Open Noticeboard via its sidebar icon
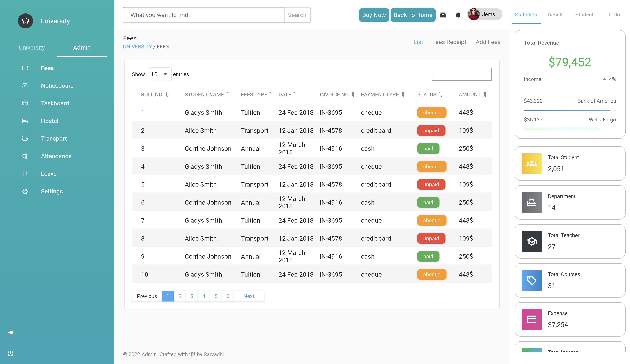The image size is (630, 364). [x=25, y=85]
